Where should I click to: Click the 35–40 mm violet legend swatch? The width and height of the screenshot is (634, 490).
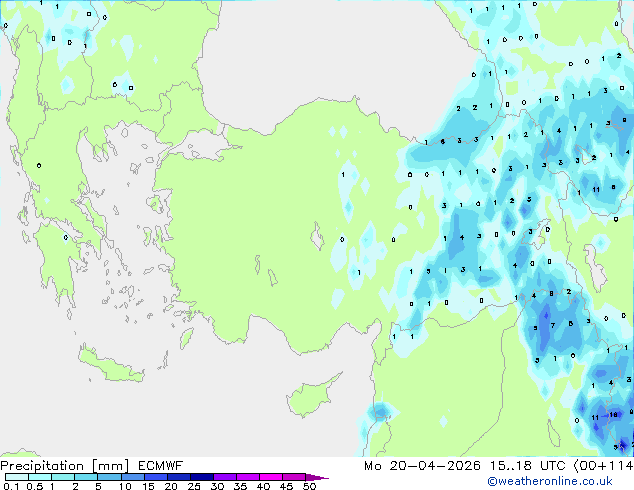[x=247, y=477]
